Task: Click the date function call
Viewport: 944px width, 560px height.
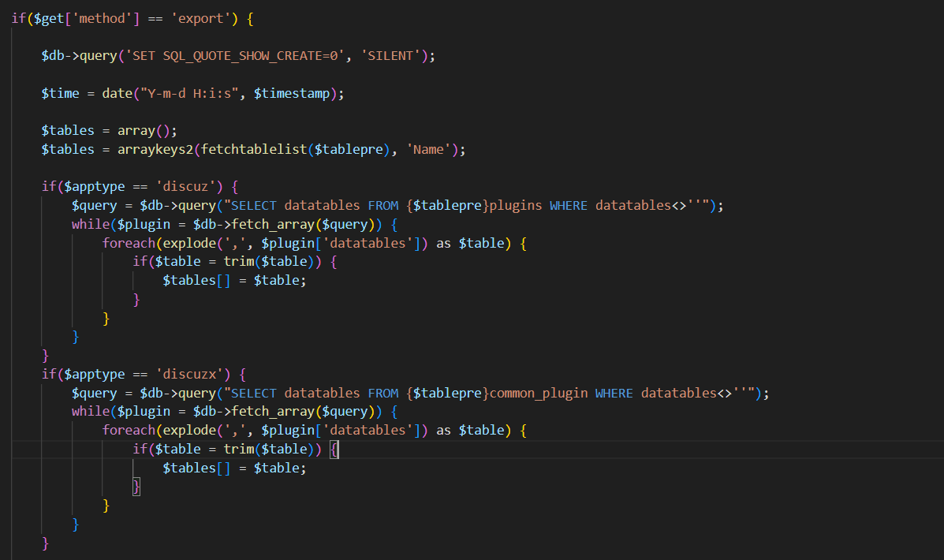Action: point(117,93)
